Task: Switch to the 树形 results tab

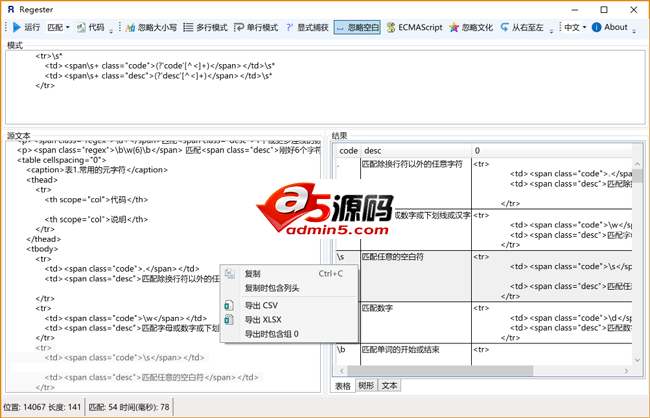Action: click(366, 386)
